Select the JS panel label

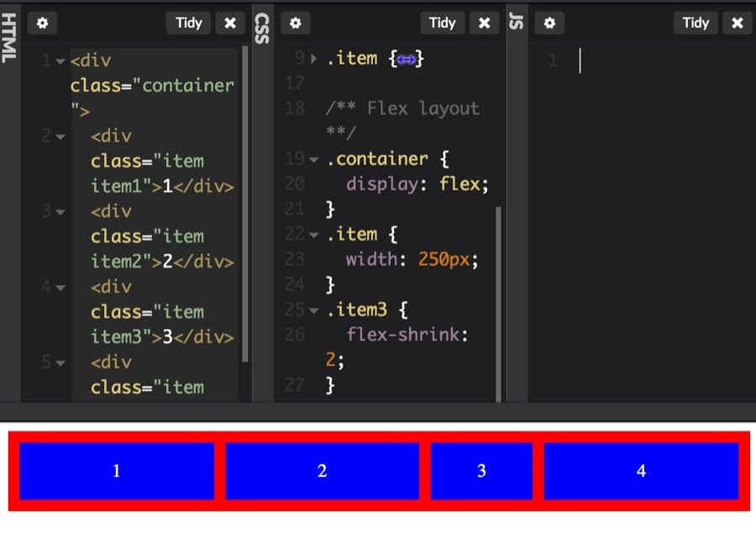point(516,22)
